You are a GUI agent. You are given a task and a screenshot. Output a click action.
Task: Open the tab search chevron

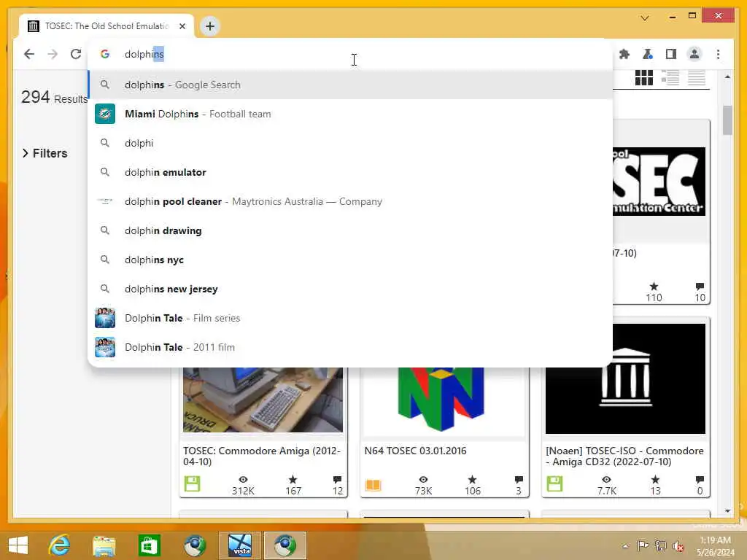pyautogui.click(x=645, y=18)
